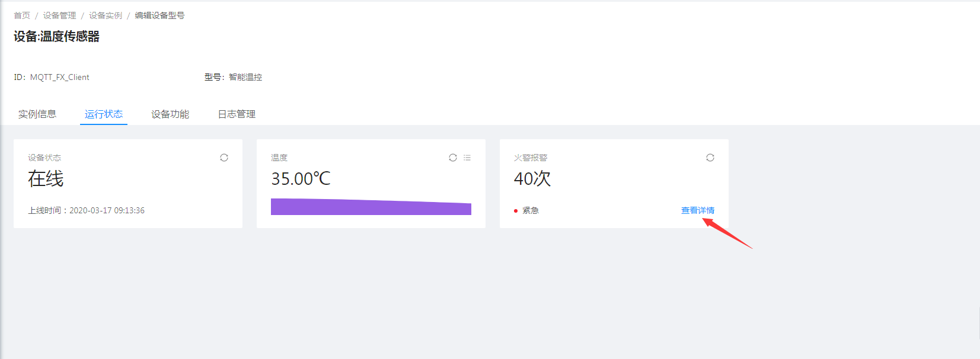Open 查看详情 for the fire alarm
The image size is (980, 359).
pyautogui.click(x=697, y=210)
